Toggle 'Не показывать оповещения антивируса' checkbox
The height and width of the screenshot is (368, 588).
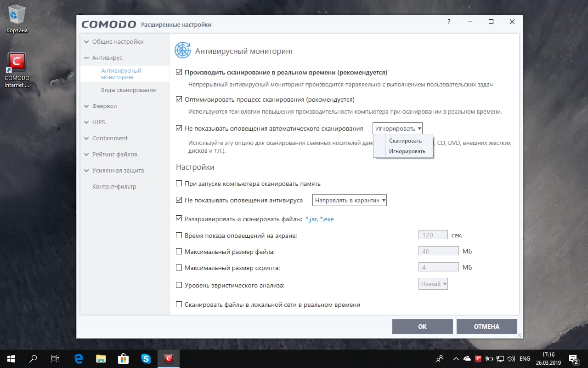[179, 200]
